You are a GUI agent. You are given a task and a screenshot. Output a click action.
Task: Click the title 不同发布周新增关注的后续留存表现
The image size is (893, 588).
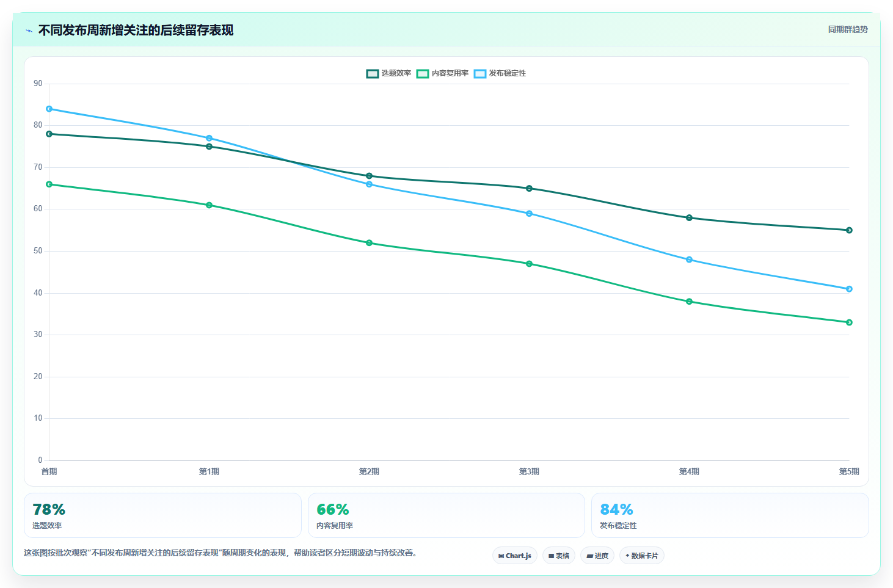[136, 31]
